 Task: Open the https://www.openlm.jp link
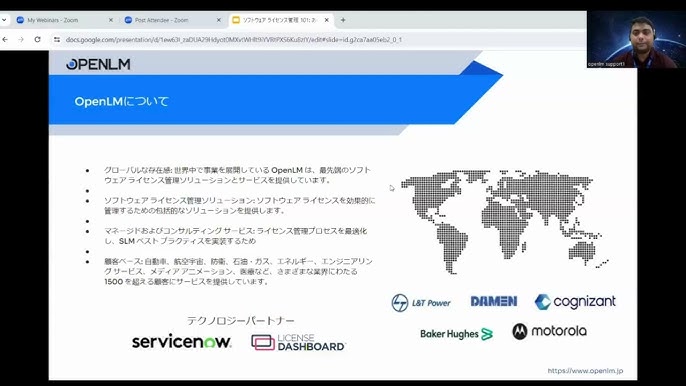pyautogui.click(x=585, y=371)
